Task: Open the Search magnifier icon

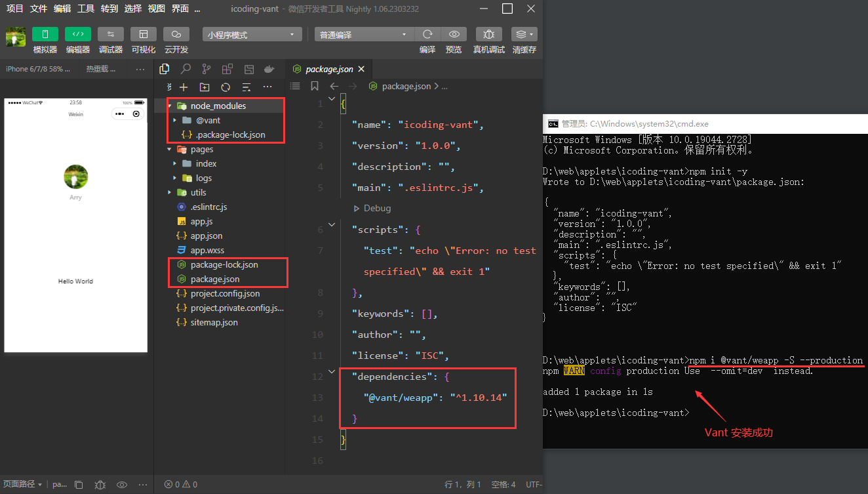Action: (186, 69)
